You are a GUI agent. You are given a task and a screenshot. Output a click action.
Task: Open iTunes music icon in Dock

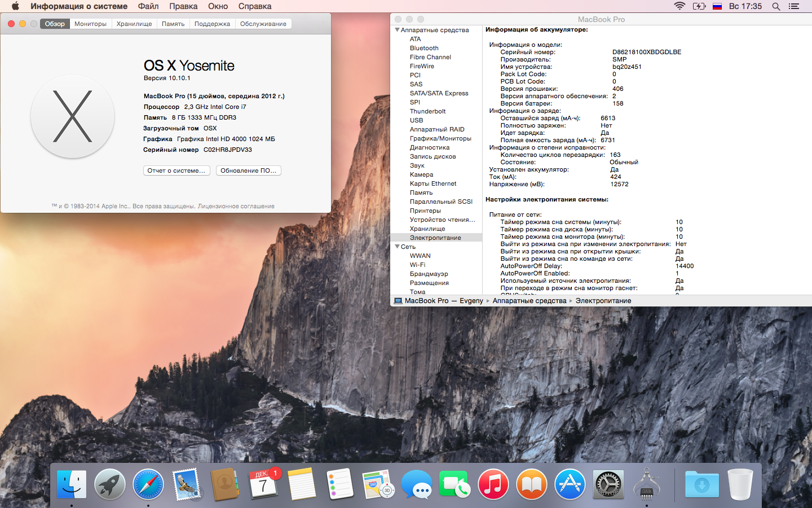493,484
